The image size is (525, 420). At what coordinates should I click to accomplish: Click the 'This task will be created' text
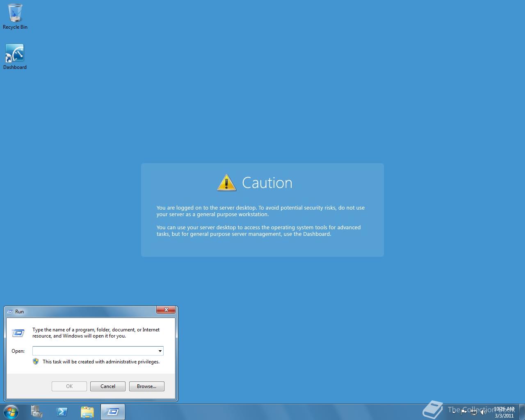point(101,362)
